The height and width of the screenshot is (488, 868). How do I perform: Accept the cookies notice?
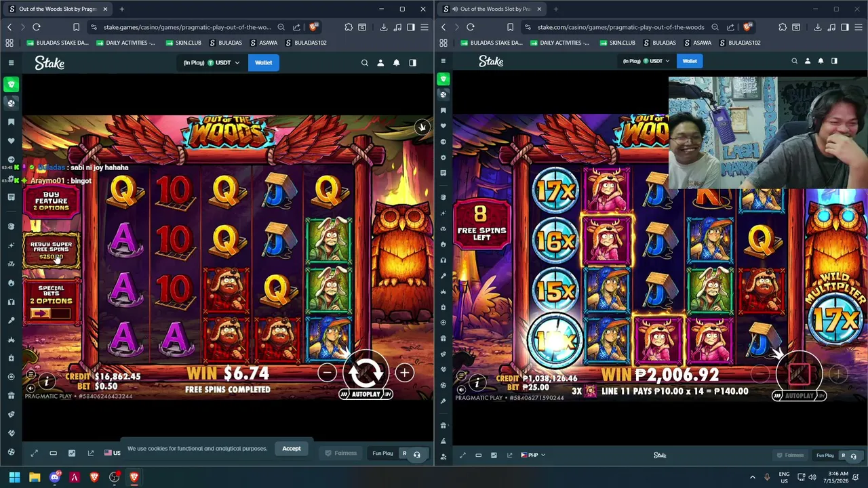point(292,449)
